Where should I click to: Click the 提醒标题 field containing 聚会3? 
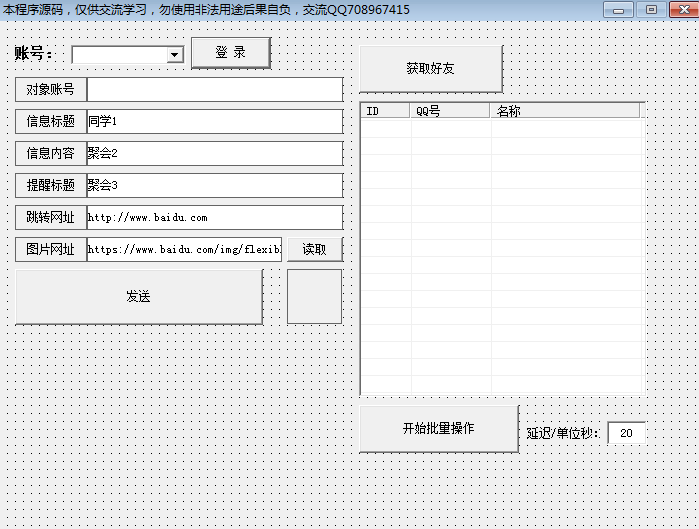coord(214,186)
